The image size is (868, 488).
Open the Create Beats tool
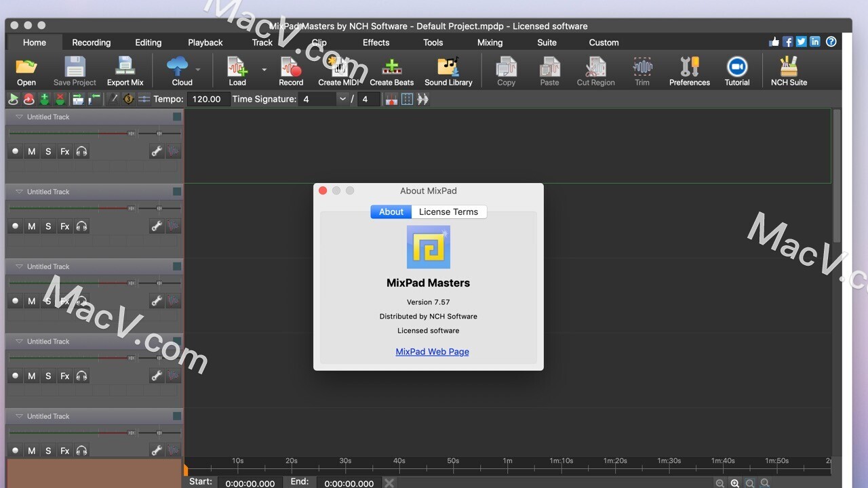tap(391, 71)
